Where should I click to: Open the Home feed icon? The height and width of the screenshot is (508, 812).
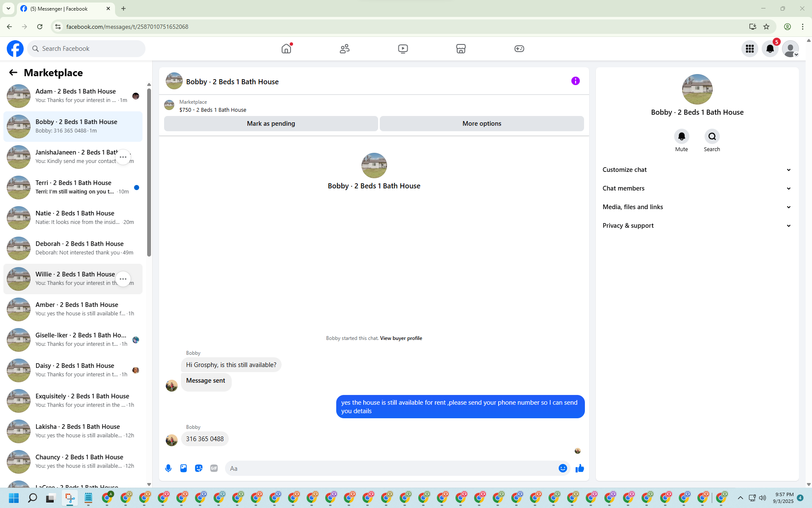point(286,49)
